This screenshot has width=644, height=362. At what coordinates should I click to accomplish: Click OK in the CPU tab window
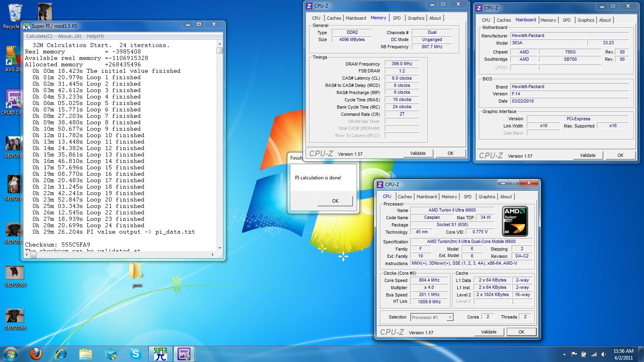(x=521, y=332)
